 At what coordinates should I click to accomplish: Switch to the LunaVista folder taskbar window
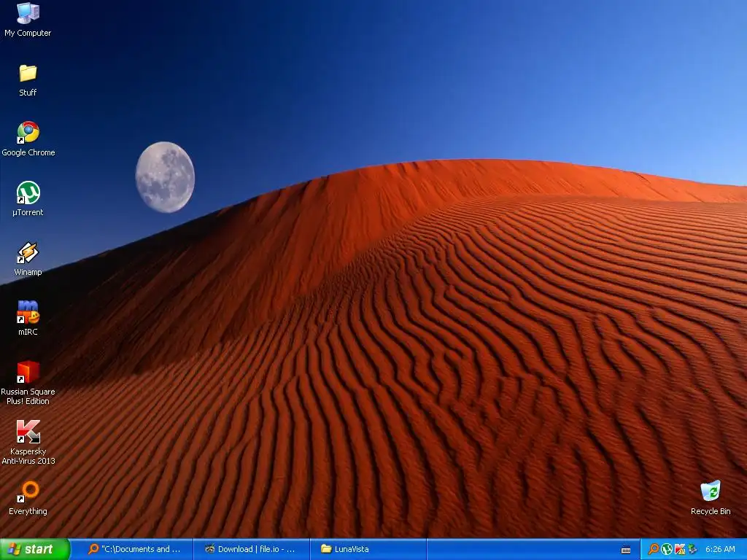click(x=368, y=549)
